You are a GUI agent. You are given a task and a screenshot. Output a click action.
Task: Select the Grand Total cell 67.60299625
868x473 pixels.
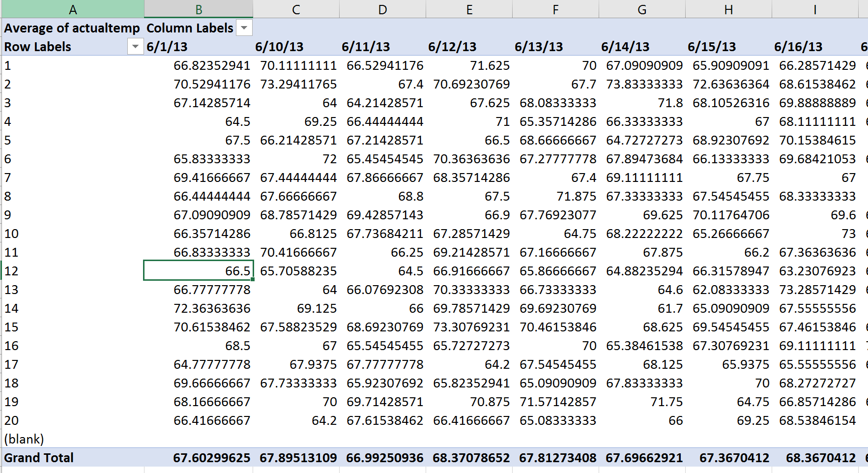click(199, 458)
